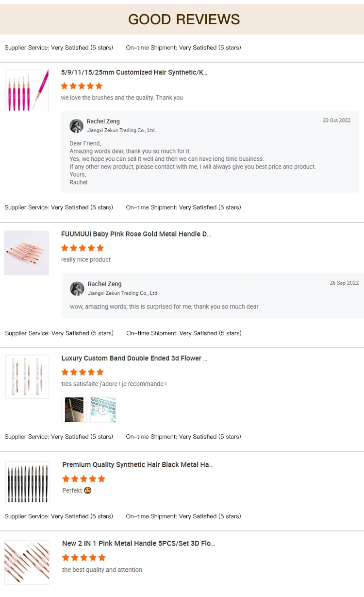Viewport: 364px width, 597px height.
Task: Open the double ended 3D flower brush image
Action: pos(27,376)
